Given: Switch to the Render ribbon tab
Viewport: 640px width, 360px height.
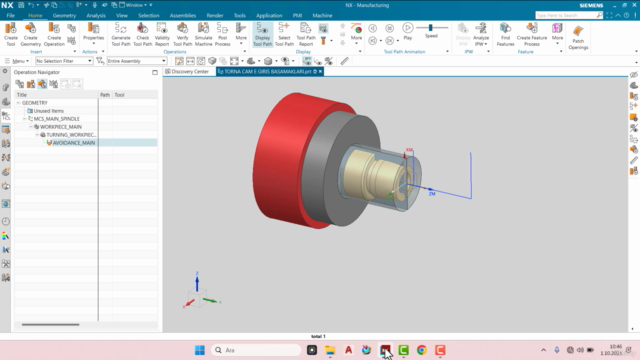Looking at the screenshot, I should [x=215, y=16].
